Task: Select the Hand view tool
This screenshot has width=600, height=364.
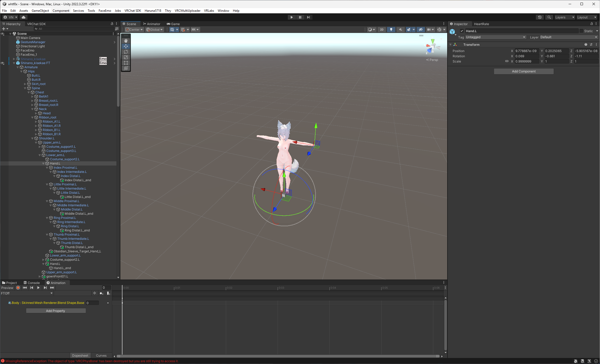Action: (x=126, y=41)
